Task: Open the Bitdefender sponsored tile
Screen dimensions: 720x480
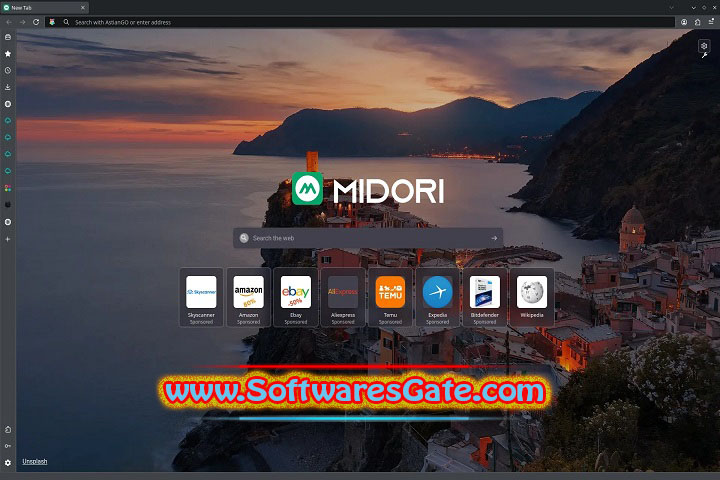Action: 485,298
